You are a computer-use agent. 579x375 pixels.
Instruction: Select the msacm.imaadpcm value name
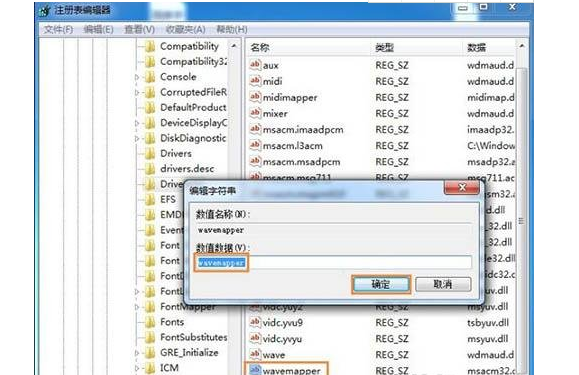pos(303,130)
